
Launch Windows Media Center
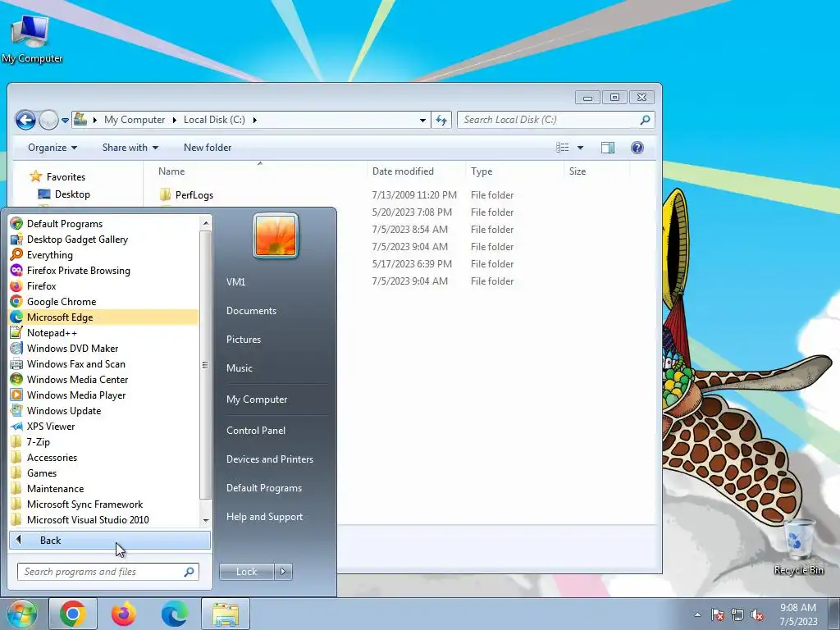click(104, 379)
